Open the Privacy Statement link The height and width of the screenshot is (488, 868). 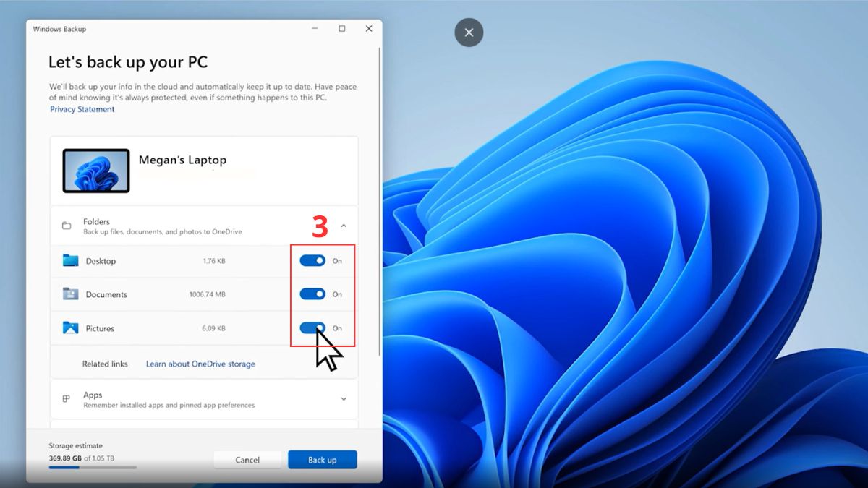click(82, 109)
